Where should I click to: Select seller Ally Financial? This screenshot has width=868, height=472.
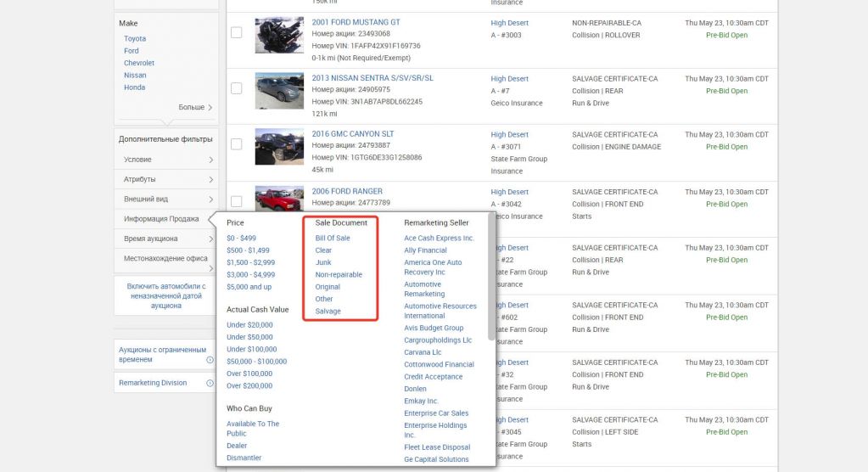tap(425, 250)
